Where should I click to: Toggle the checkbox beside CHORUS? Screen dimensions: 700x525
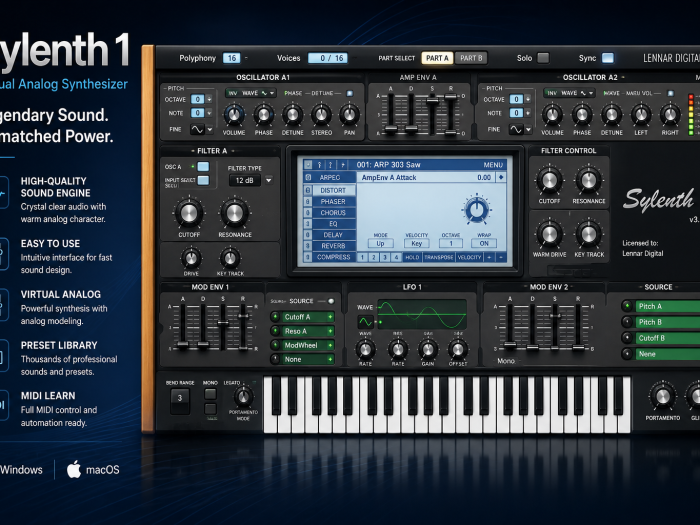(x=308, y=212)
